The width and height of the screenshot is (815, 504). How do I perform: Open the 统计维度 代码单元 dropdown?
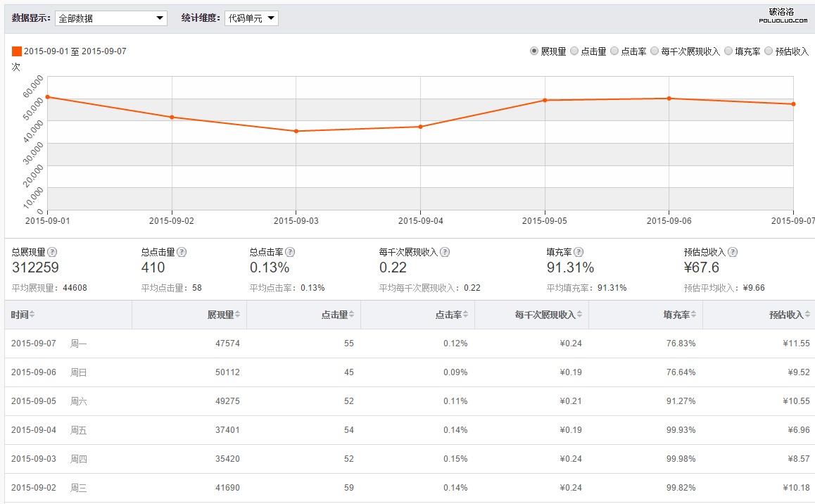point(251,18)
